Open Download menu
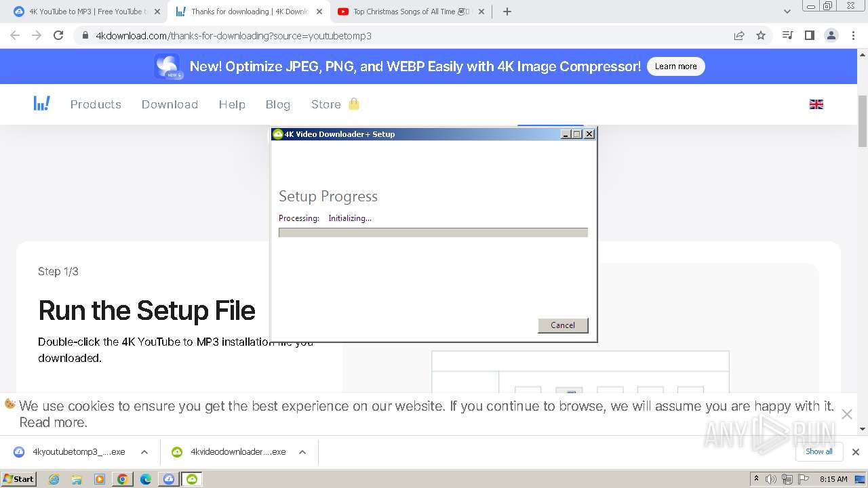The width and height of the screenshot is (868, 488). point(170,104)
